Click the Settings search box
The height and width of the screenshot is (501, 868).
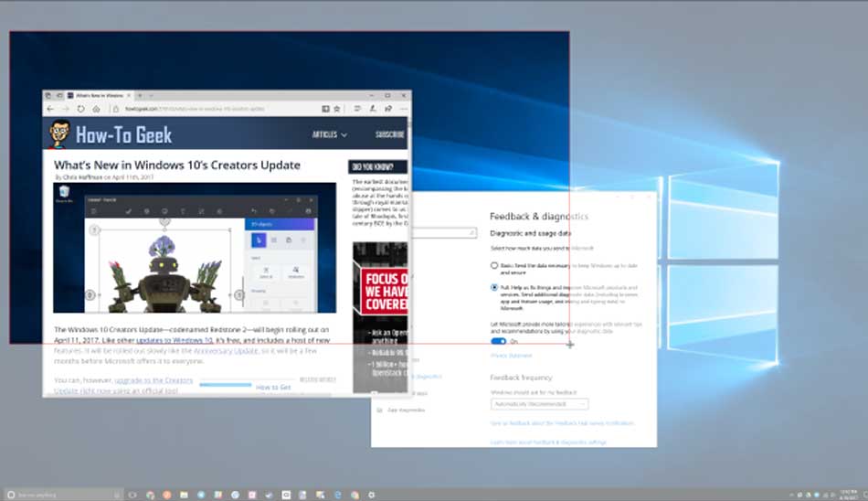tap(443, 233)
